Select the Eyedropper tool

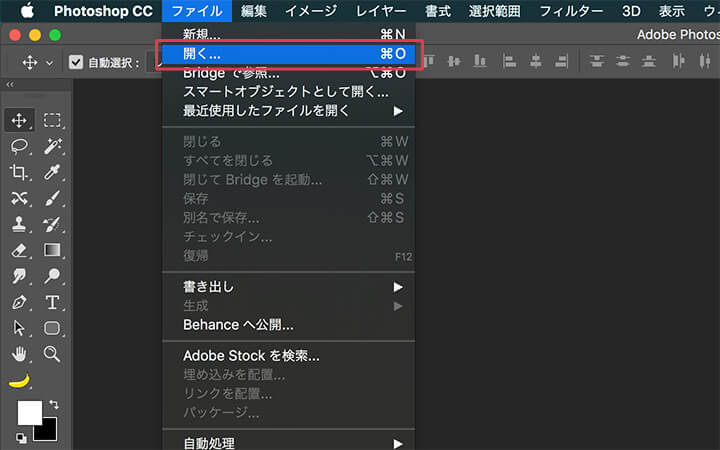pyautogui.click(x=52, y=172)
